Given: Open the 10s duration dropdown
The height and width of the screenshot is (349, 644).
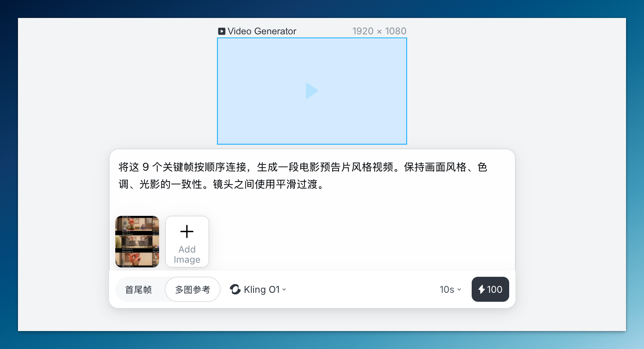Looking at the screenshot, I should point(450,289).
